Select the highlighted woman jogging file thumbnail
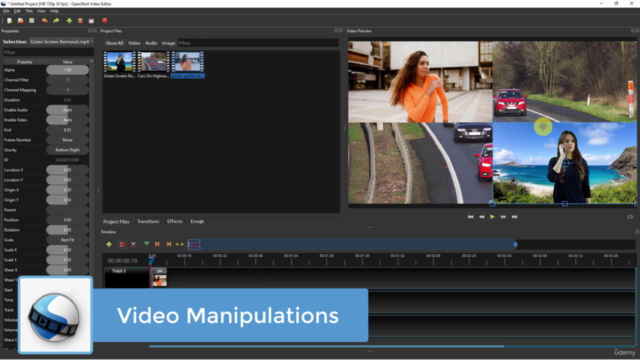640x360 pixels. [187, 64]
